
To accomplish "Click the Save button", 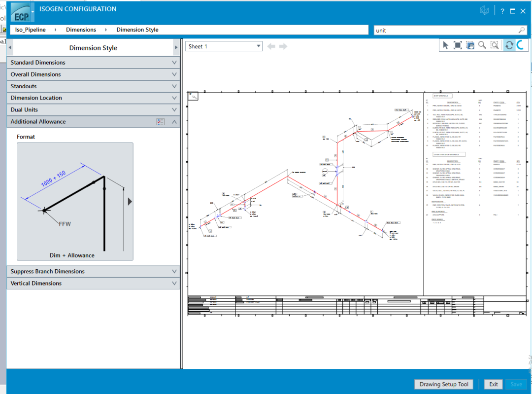I will (x=516, y=384).
